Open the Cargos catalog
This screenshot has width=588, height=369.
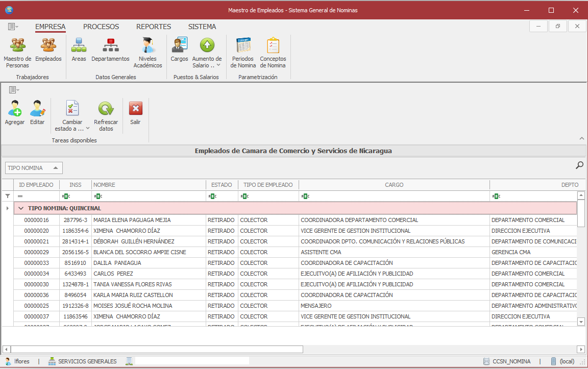coord(179,50)
